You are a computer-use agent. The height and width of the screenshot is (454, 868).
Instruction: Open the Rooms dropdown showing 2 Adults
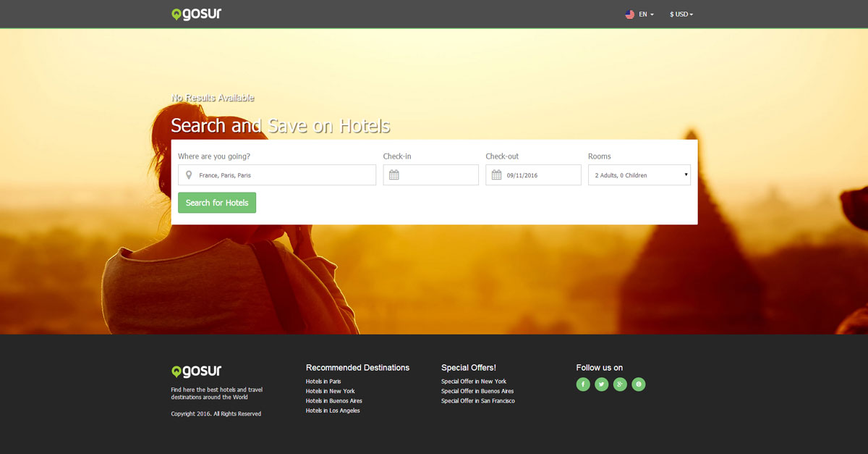point(639,175)
